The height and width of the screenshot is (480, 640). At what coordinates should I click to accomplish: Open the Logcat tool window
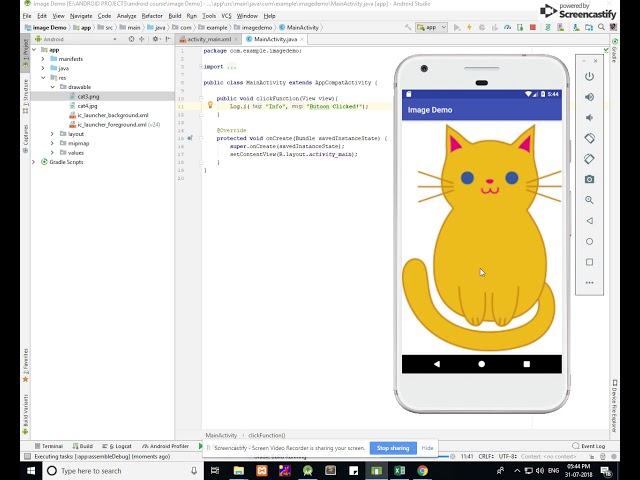[x=117, y=446]
